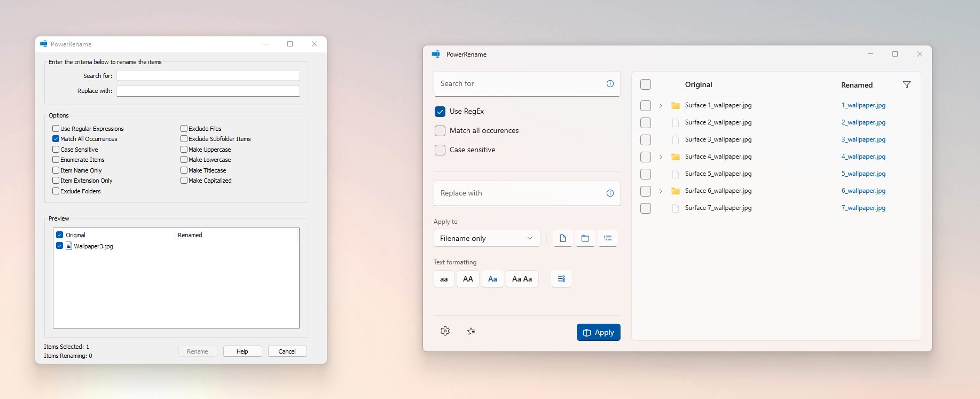
Task: Click the Help button in old dialog
Action: click(x=242, y=351)
